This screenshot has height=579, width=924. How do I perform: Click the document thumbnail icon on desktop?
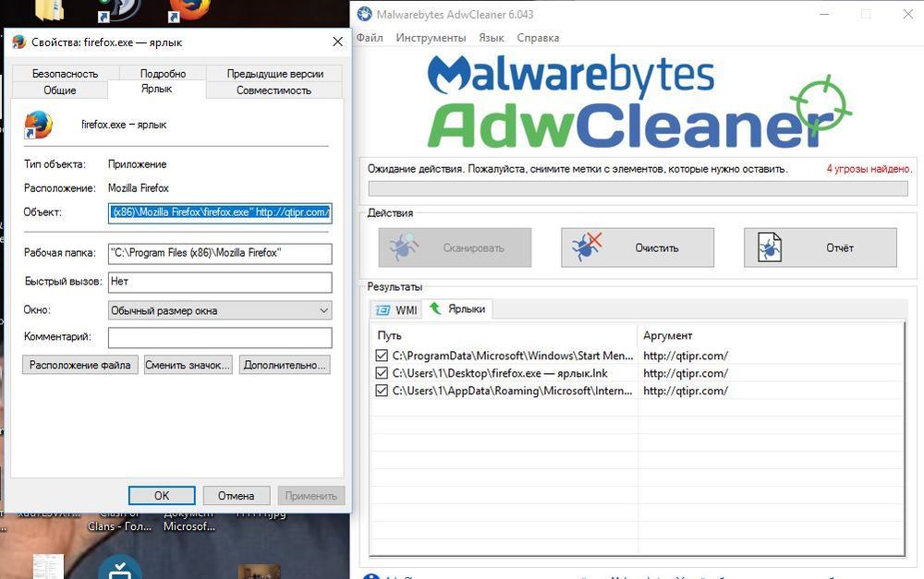[x=48, y=567]
